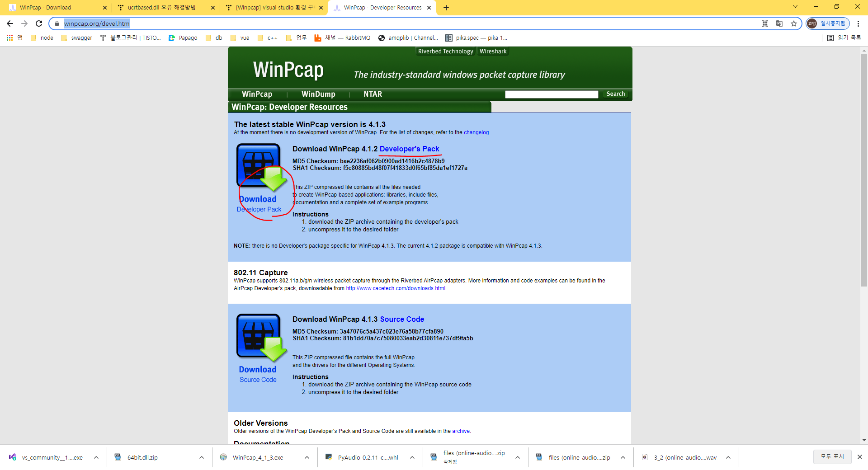Click the page scroll down arrow
This screenshot has width=868, height=470.
tap(864, 440)
